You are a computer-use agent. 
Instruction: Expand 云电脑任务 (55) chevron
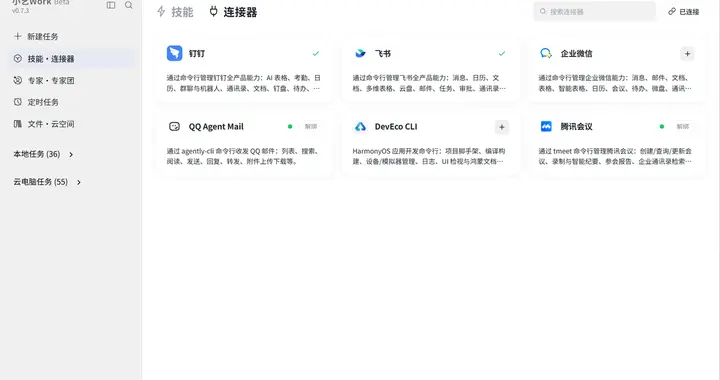[x=79, y=182]
